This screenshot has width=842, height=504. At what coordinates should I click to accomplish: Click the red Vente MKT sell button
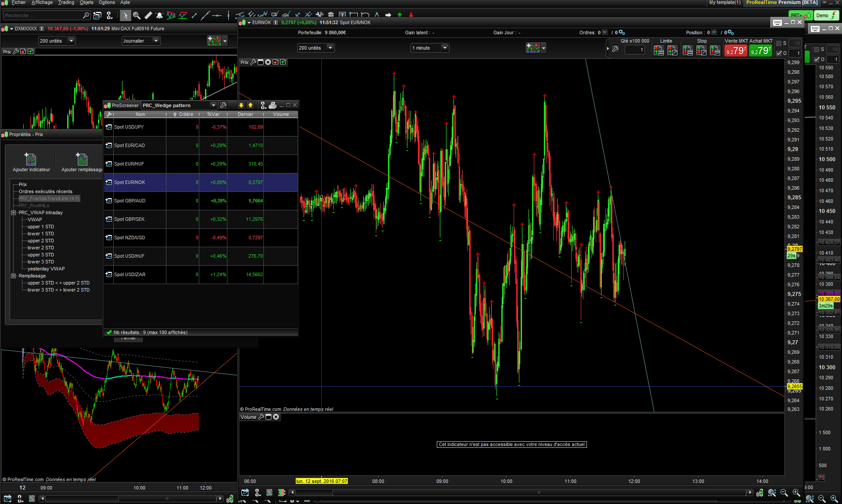click(x=736, y=51)
